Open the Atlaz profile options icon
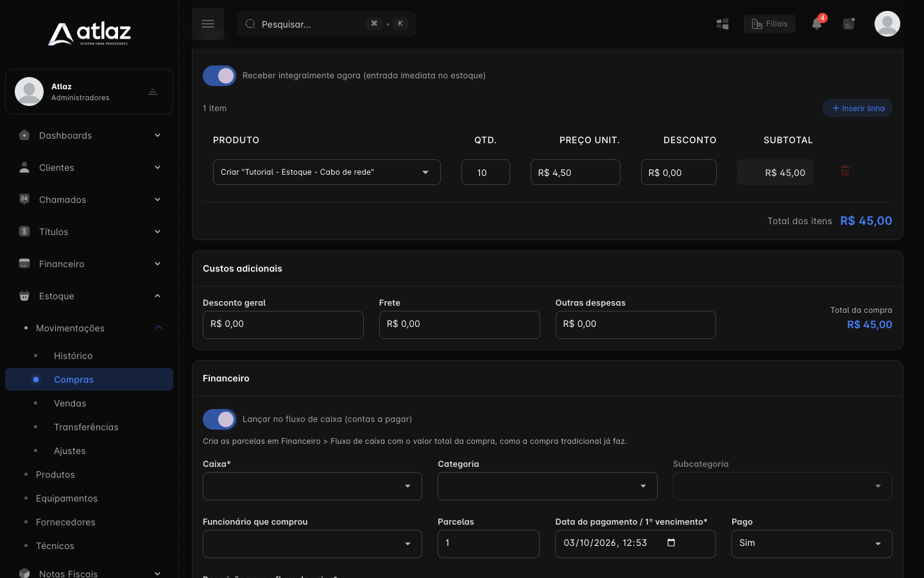Viewport: 924px width, 578px height. pos(153,92)
